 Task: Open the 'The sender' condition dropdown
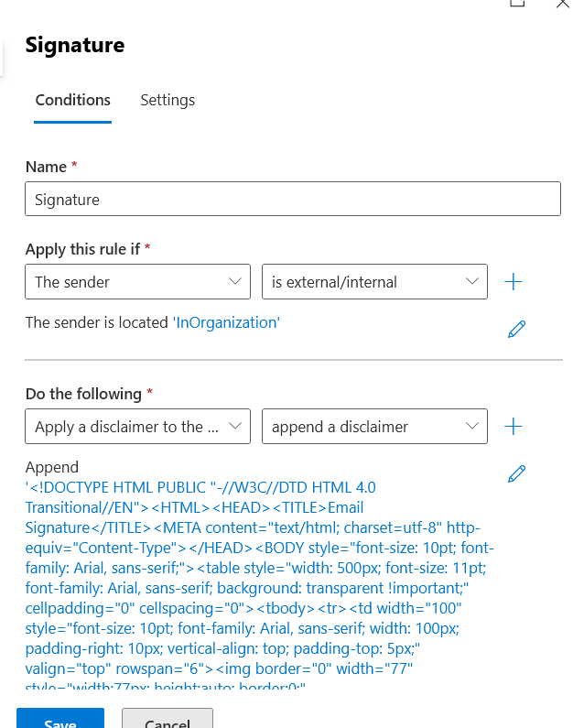click(x=138, y=282)
